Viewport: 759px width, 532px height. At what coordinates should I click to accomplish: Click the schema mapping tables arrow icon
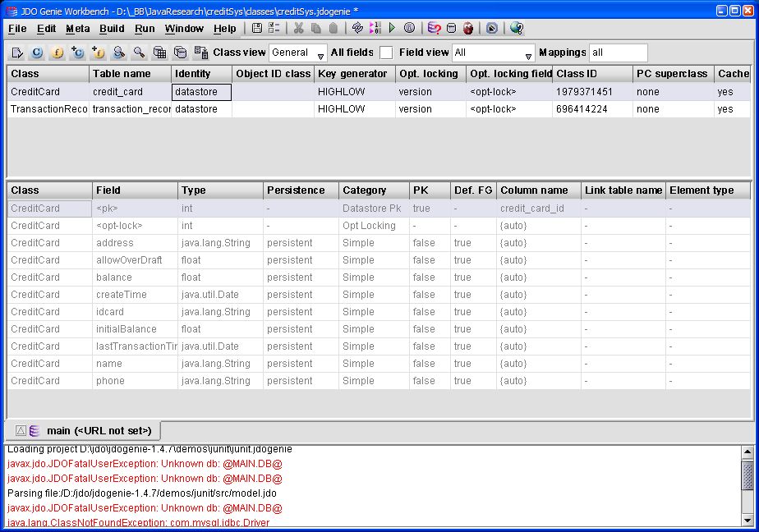(201, 53)
